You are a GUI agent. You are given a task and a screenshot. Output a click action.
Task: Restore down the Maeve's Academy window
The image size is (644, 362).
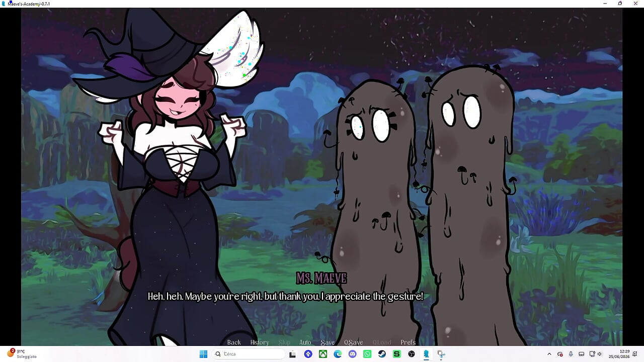(x=620, y=4)
